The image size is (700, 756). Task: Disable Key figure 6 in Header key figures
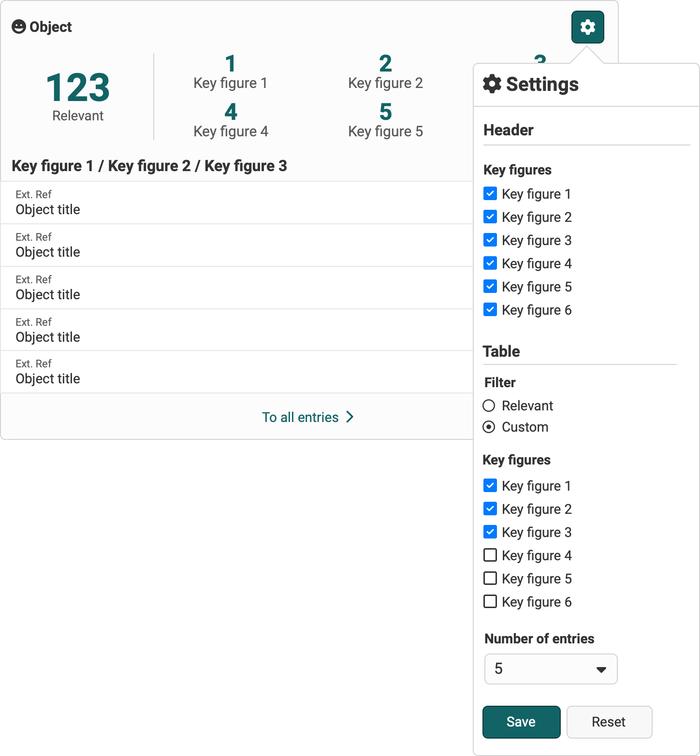point(490,309)
